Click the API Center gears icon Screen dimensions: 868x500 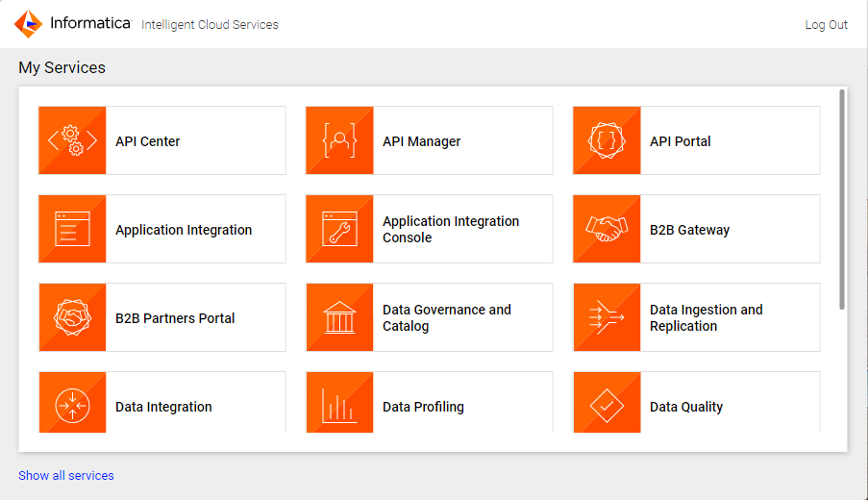[72, 140]
